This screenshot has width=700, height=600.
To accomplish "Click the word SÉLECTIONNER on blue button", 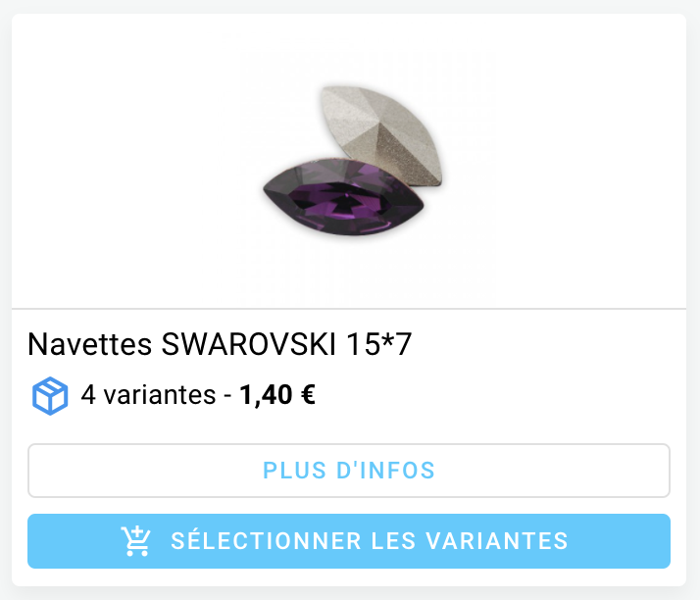I will (266, 540).
